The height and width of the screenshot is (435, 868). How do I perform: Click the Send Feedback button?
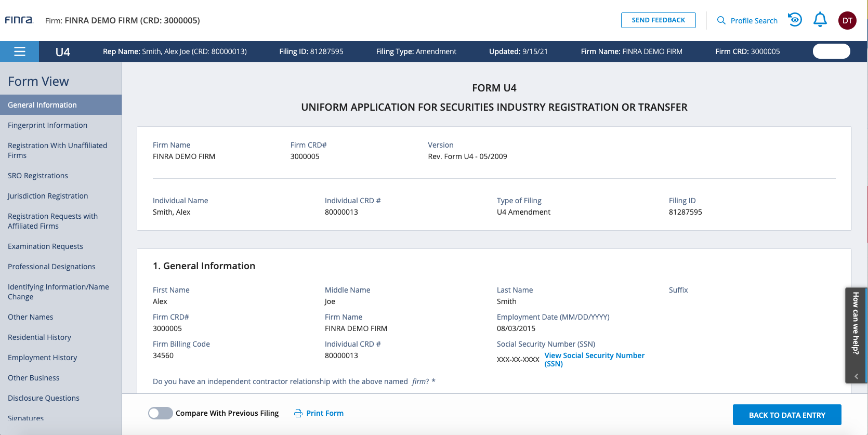[x=658, y=20]
